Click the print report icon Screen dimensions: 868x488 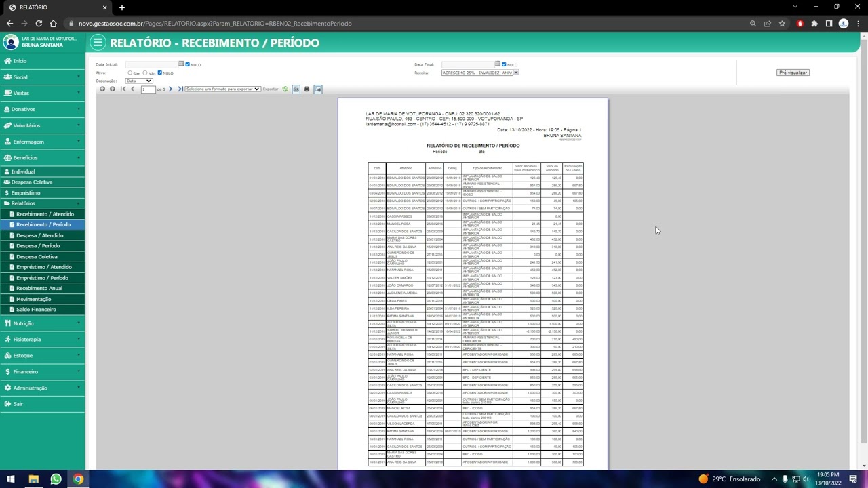tap(307, 89)
